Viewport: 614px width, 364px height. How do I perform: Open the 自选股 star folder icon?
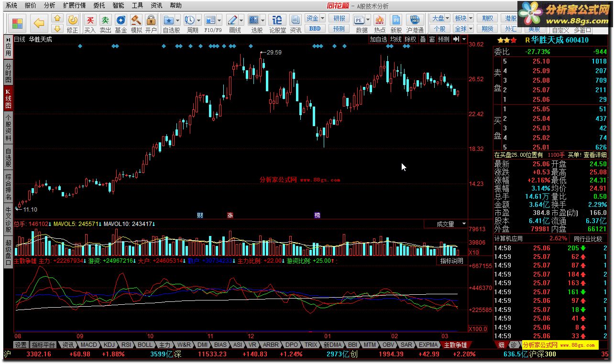168,20
